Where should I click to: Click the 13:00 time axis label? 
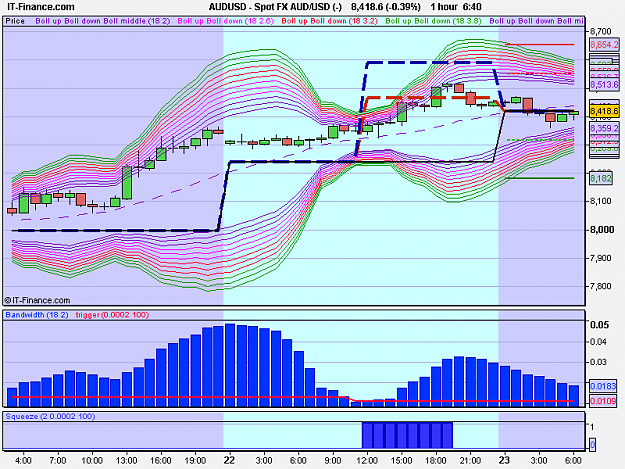[x=127, y=461]
